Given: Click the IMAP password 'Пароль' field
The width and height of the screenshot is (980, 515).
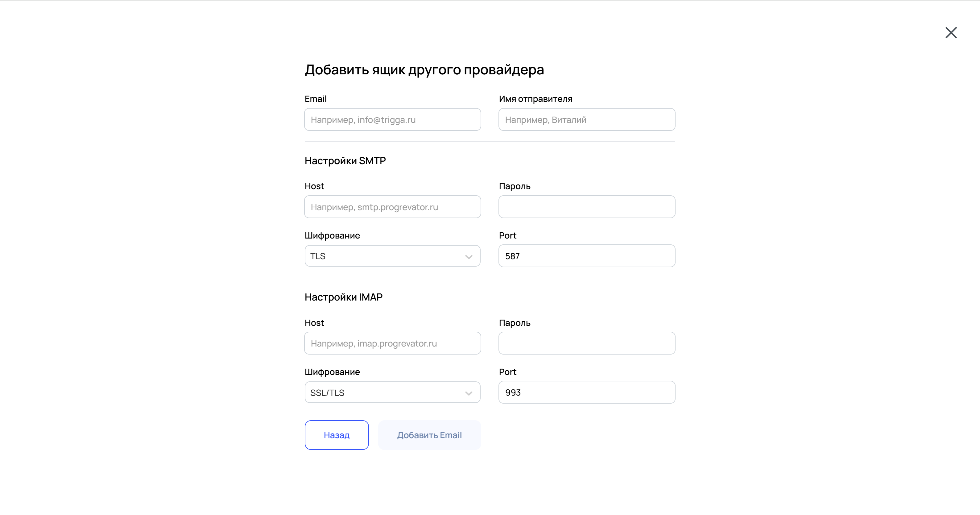Looking at the screenshot, I should pos(587,343).
